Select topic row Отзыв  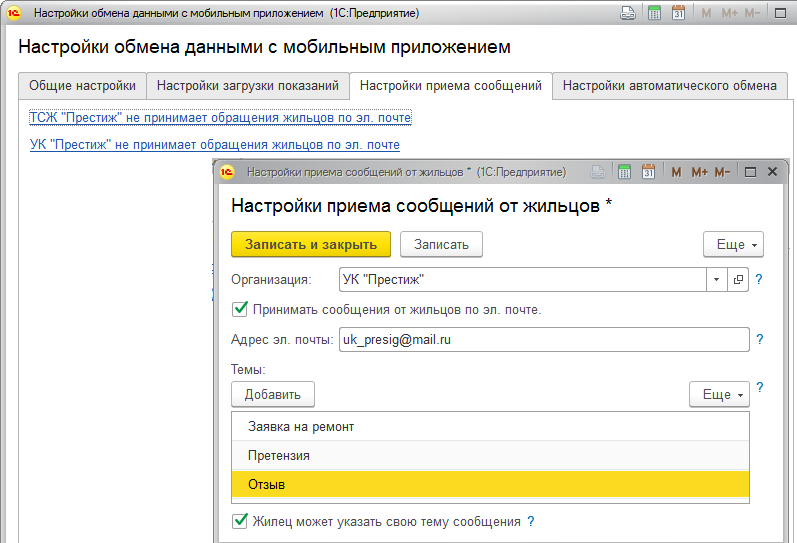(491, 484)
